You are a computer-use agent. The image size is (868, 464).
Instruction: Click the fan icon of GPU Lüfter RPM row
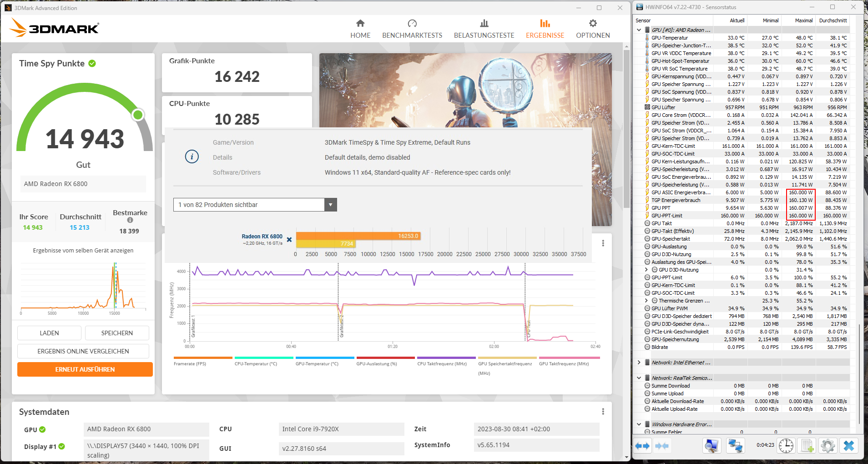click(x=647, y=107)
